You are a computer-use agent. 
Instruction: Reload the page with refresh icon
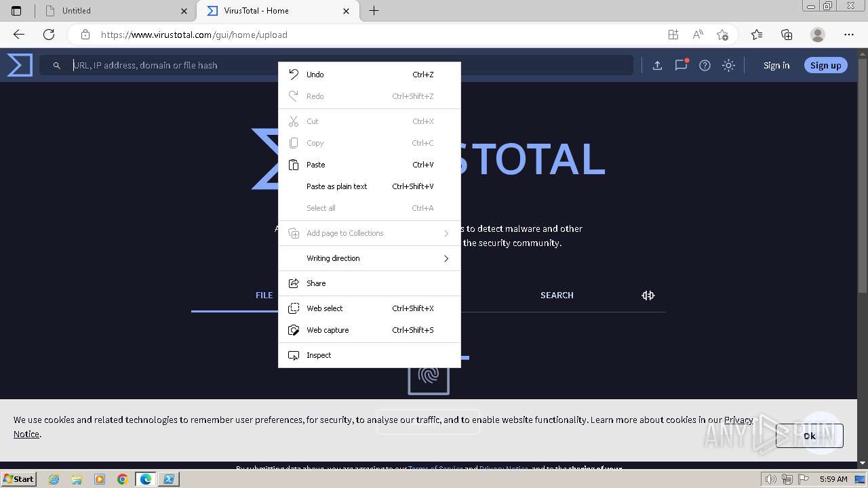49,35
